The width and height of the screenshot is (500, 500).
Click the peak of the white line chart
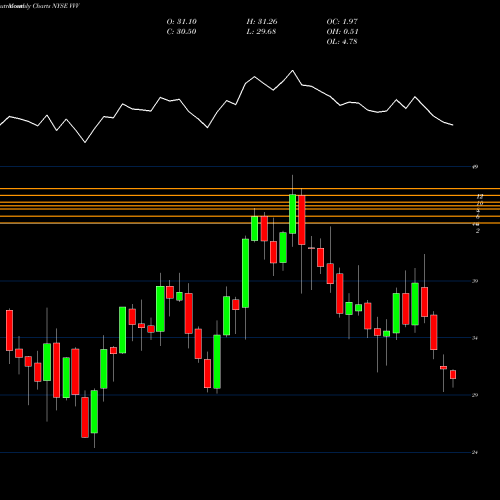point(293,71)
